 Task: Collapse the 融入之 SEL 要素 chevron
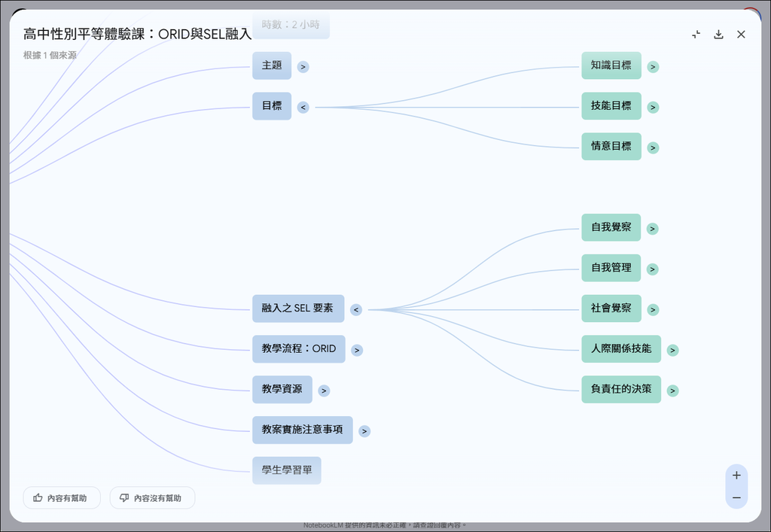point(356,310)
